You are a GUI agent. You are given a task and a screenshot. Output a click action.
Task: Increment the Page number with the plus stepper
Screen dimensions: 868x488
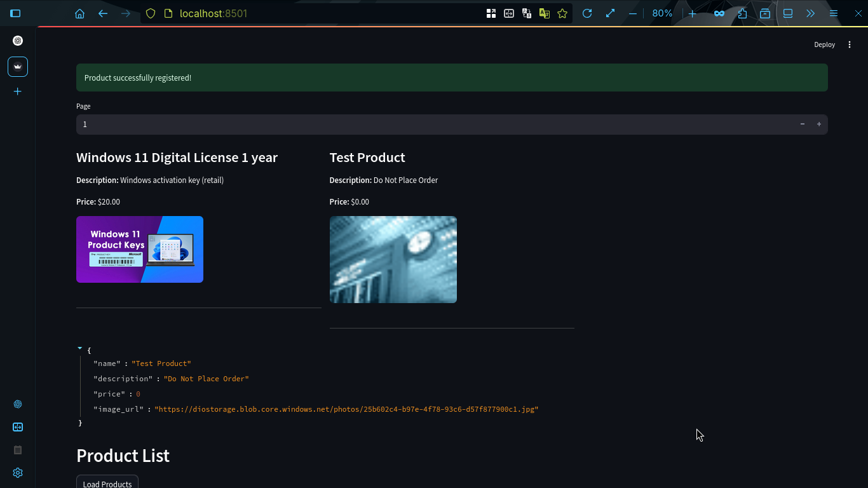pyautogui.click(x=819, y=124)
